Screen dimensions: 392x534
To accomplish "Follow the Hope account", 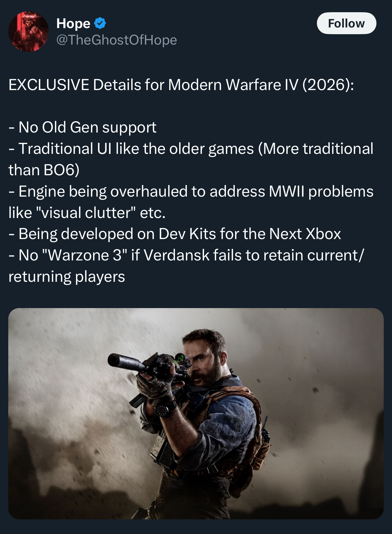I will point(347,23).
